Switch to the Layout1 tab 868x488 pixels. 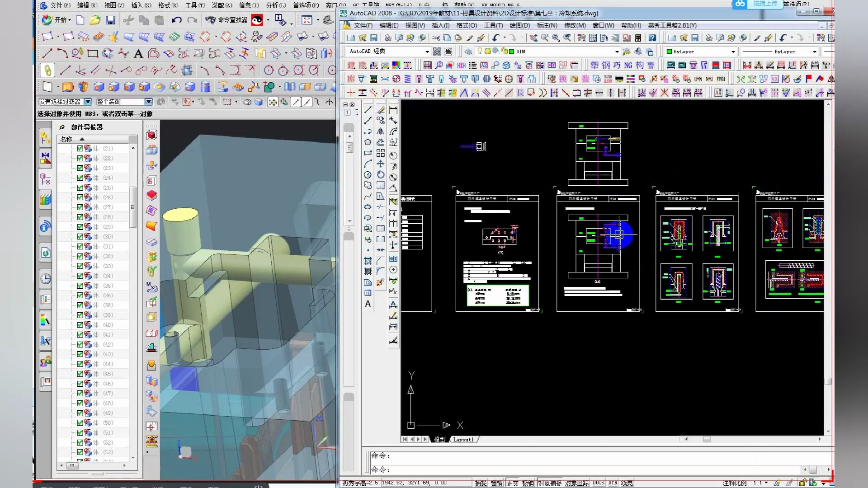463,439
